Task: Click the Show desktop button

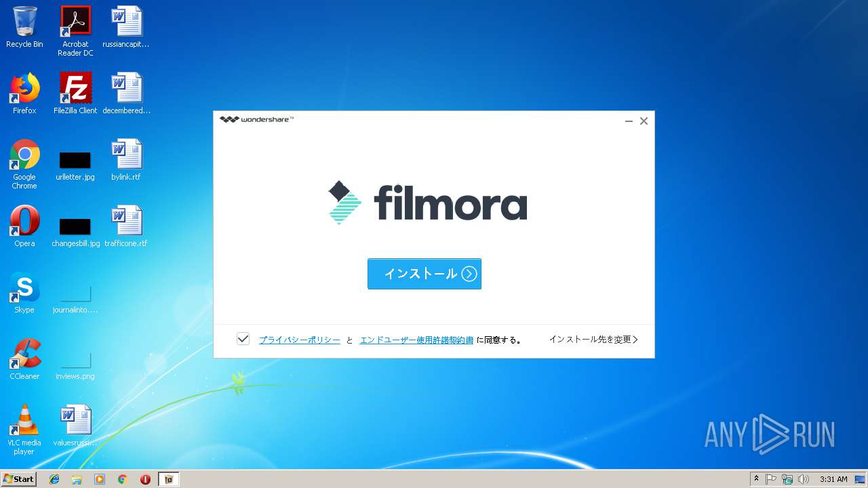Action: tap(861, 479)
